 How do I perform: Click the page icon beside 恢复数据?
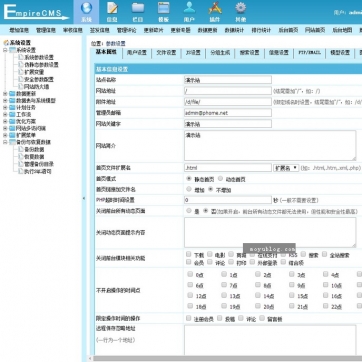click(21, 157)
